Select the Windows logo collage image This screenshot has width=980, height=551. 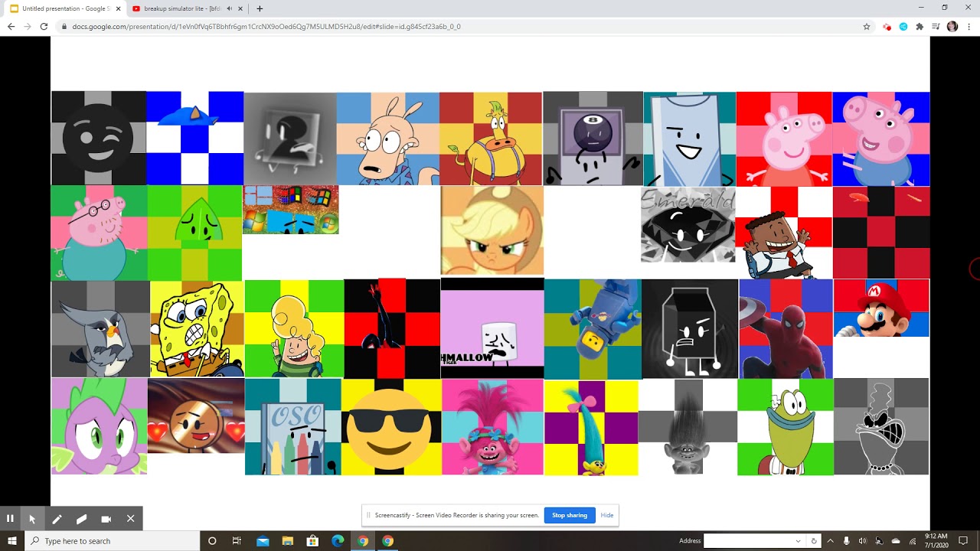(291, 210)
